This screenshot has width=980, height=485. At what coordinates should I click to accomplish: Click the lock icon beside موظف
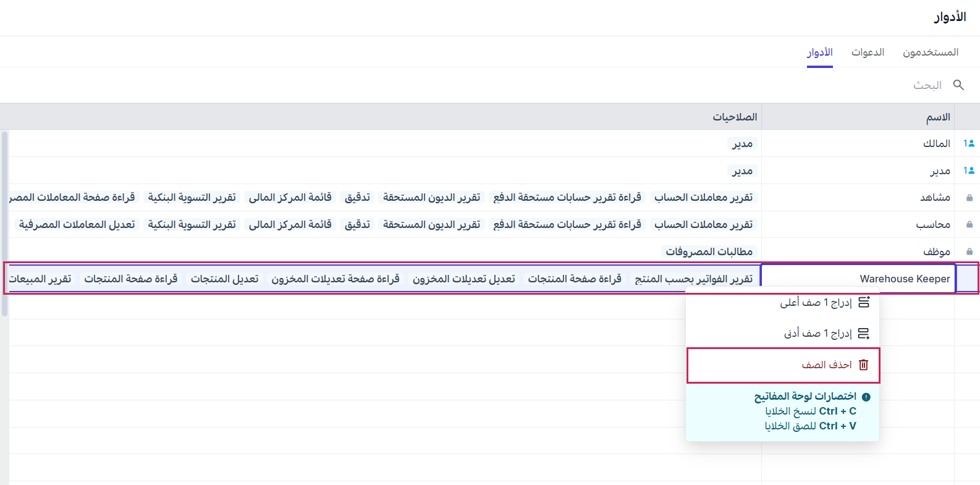tap(969, 252)
